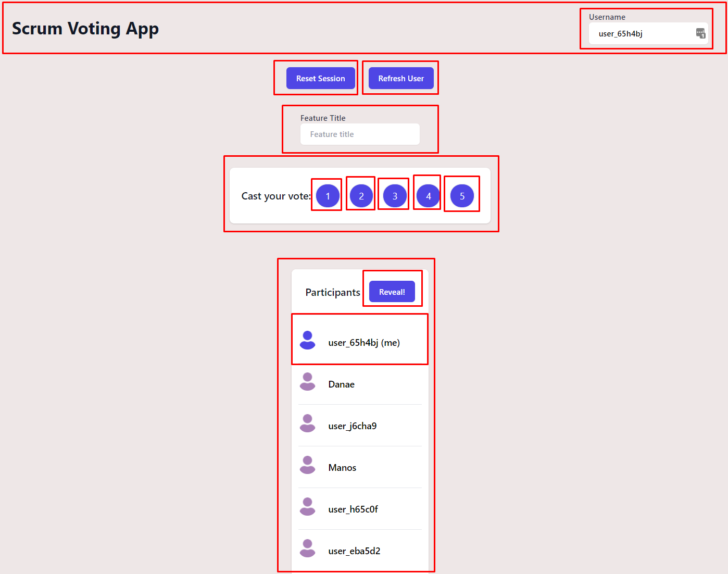
Task: Click inside the Feature Title input
Action: point(359,134)
